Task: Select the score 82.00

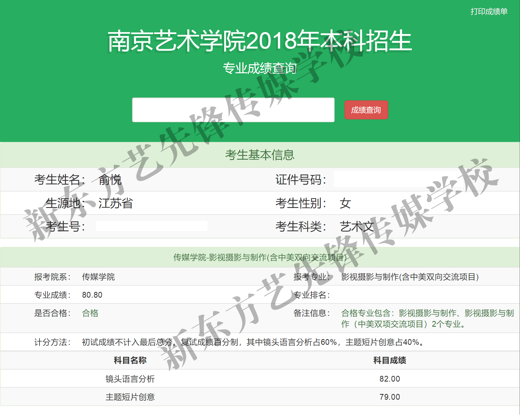Action: pyautogui.click(x=390, y=379)
